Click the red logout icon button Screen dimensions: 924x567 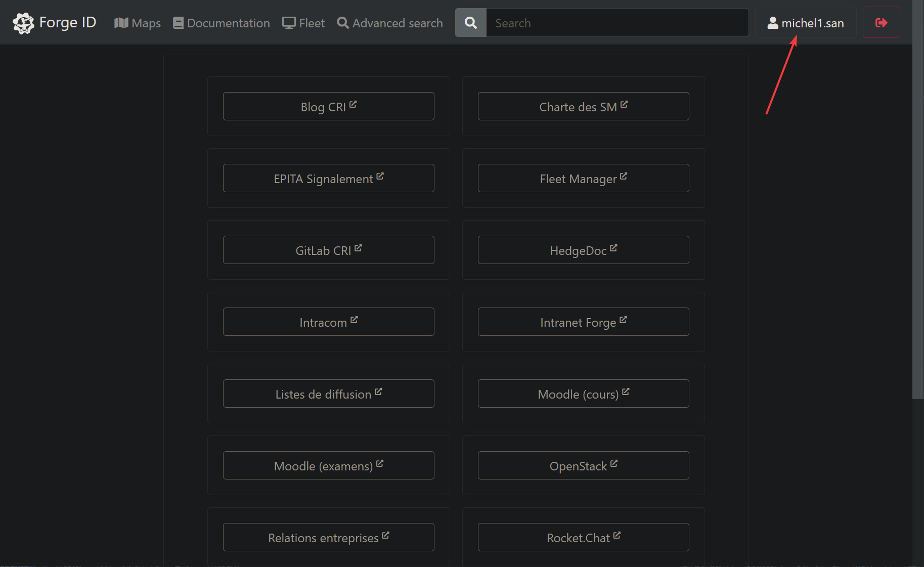pos(881,23)
